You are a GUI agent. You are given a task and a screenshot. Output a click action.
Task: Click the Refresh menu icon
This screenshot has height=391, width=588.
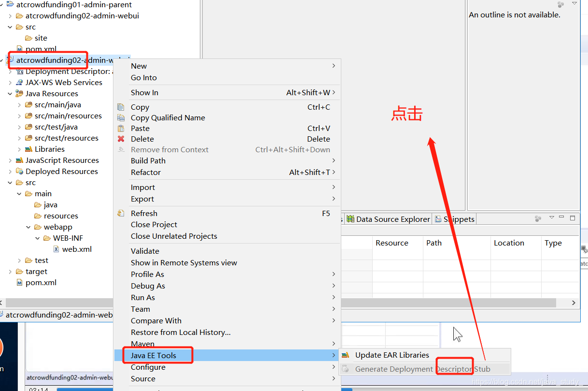[121, 213]
